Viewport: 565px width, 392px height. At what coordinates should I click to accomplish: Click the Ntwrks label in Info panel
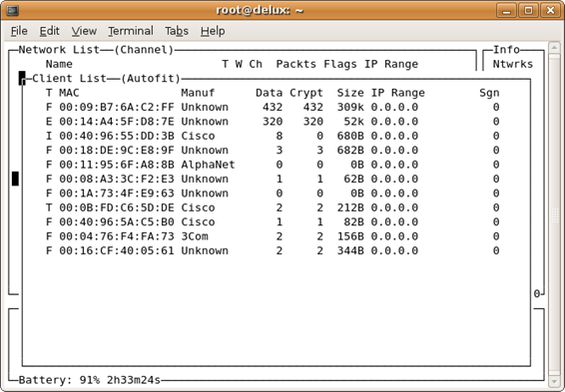pyautogui.click(x=513, y=64)
